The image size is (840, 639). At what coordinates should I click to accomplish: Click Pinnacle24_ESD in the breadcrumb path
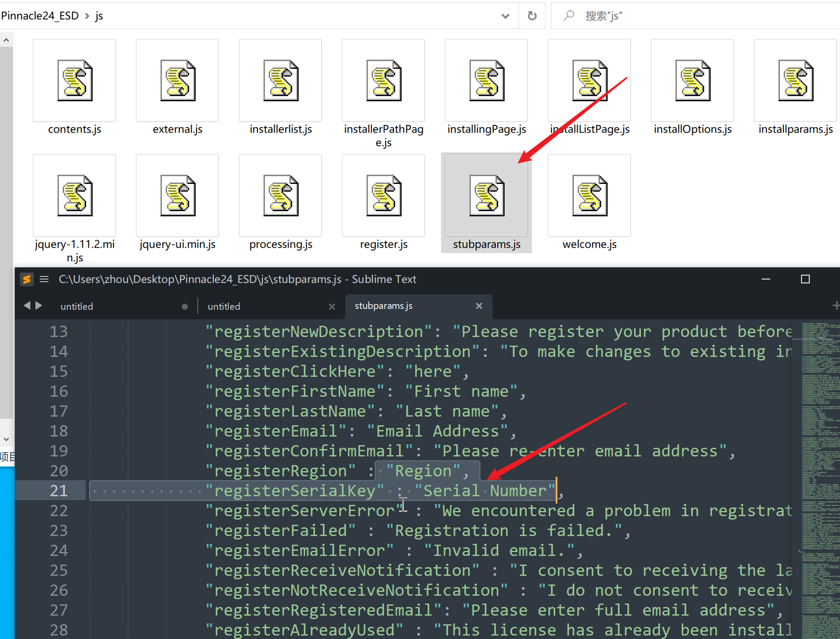tap(40, 16)
